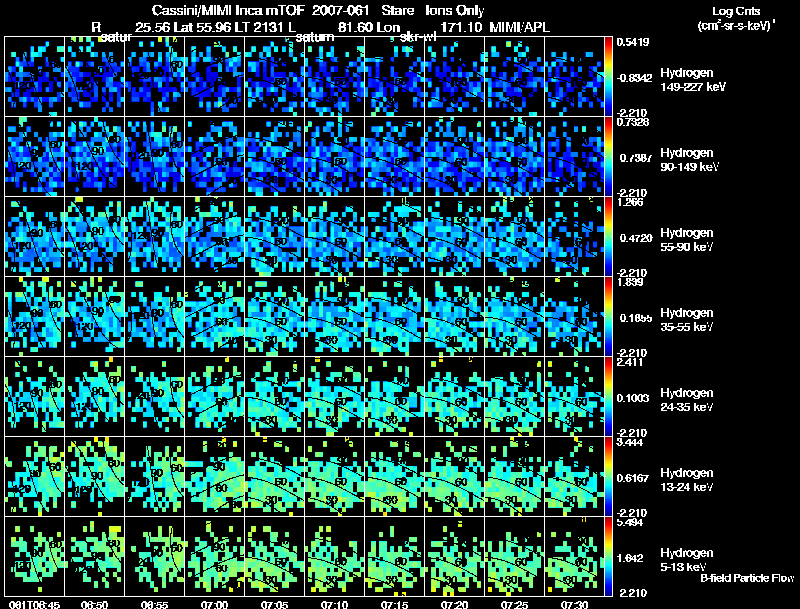
Task: Click the Hydrogen 55-90 keV row label
Action: click(687, 240)
